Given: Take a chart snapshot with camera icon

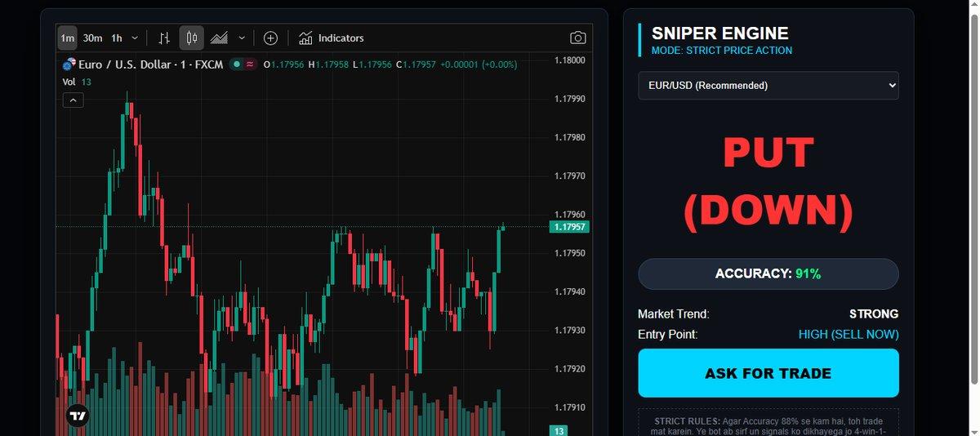Looking at the screenshot, I should pyautogui.click(x=577, y=38).
